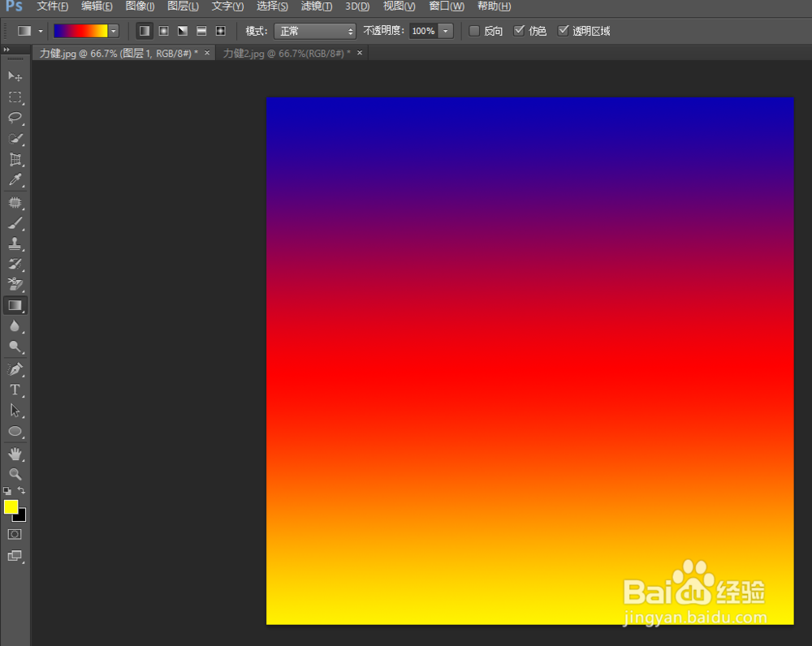Swap foreground and background colors
Screen dimensions: 812x646
(21, 489)
